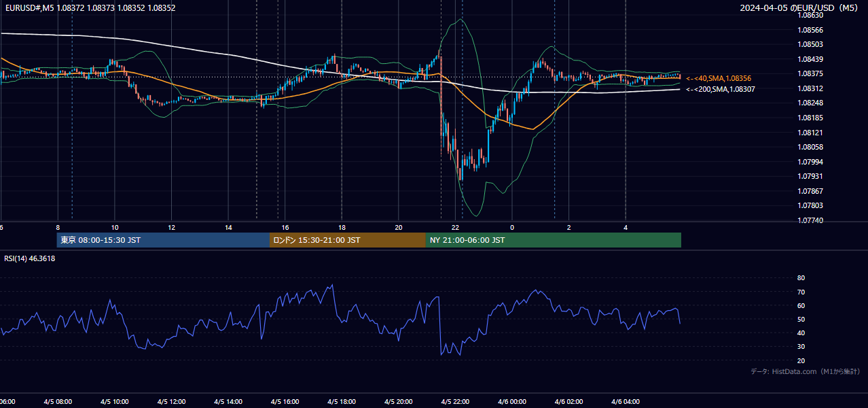Screen dimensions: 868x408
Task: Click price scale value 1.08375
Action: (x=809, y=73)
